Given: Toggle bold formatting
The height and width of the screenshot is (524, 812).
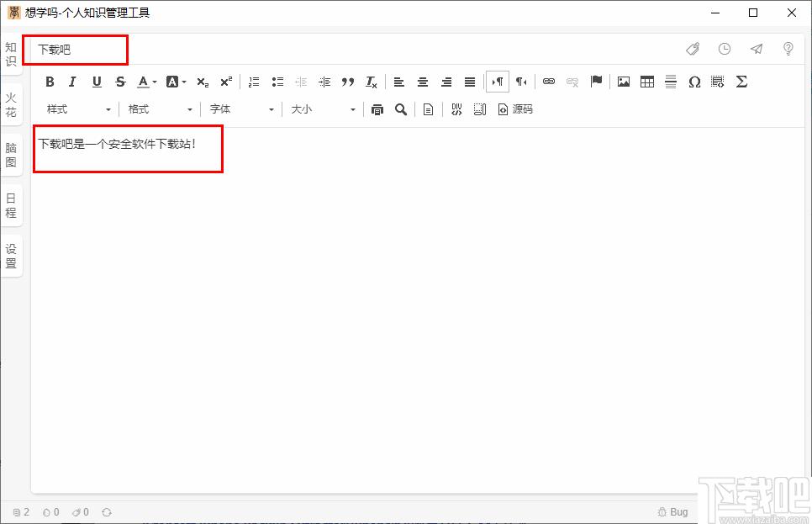Looking at the screenshot, I should click(50, 82).
